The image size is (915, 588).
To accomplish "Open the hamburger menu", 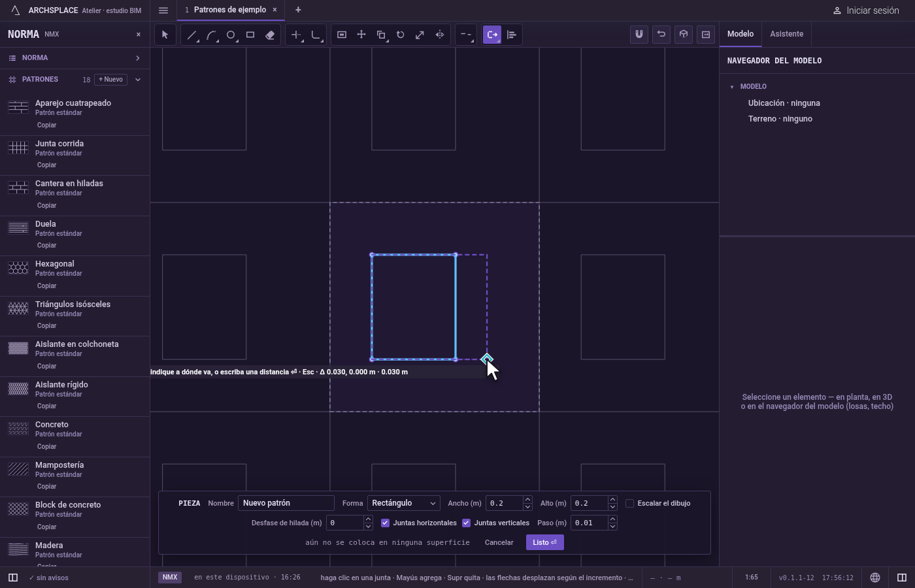I will coord(163,10).
